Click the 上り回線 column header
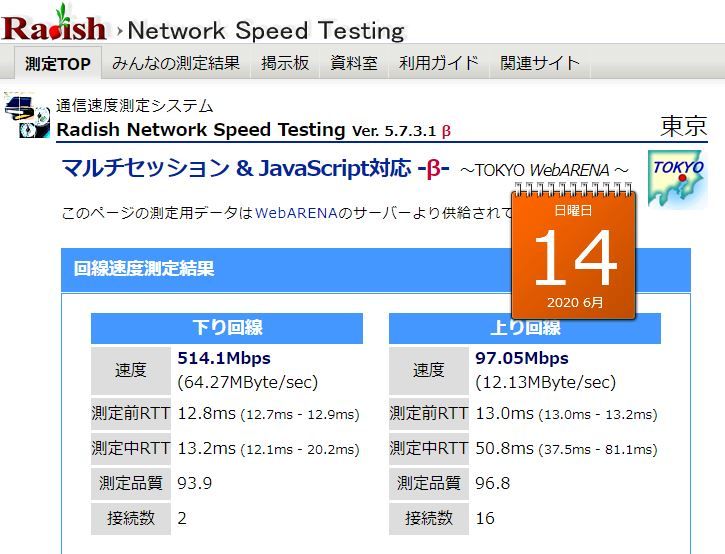The width and height of the screenshot is (725, 554). pyautogui.click(x=525, y=328)
